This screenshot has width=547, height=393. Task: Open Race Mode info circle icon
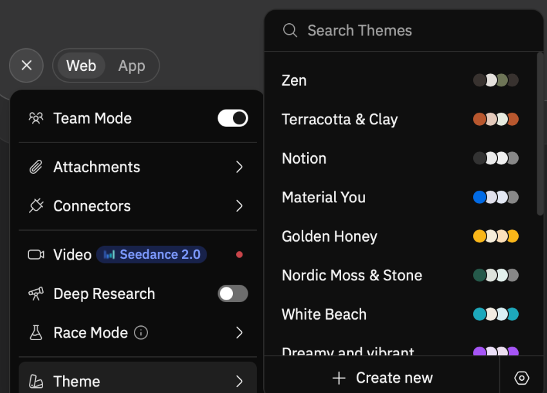[x=141, y=333]
